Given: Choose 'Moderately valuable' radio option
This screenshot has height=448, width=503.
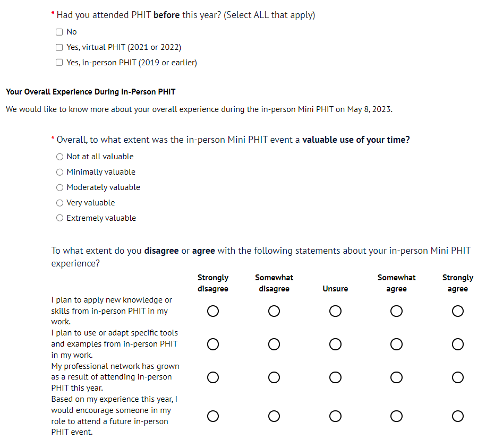Looking at the screenshot, I should pyautogui.click(x=59, y=187).
